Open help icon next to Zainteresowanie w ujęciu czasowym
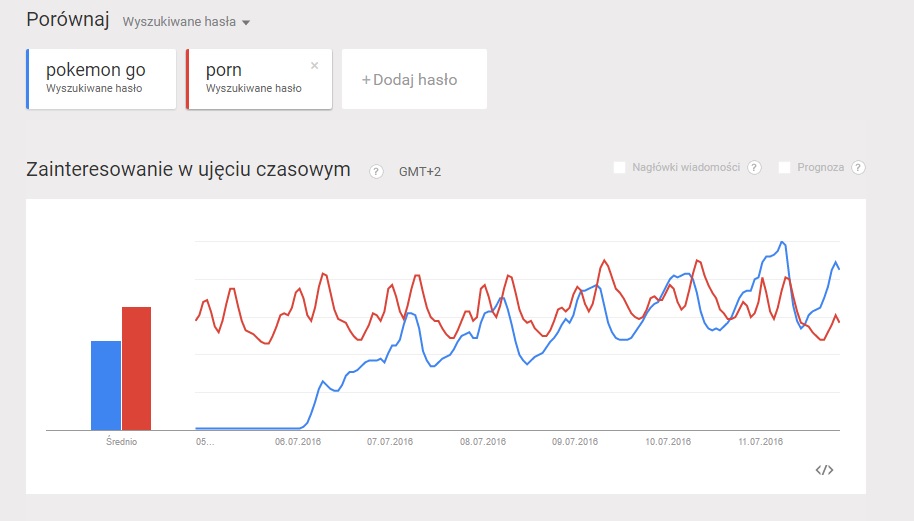The image size is (914, 521). (x=377, y=171)
